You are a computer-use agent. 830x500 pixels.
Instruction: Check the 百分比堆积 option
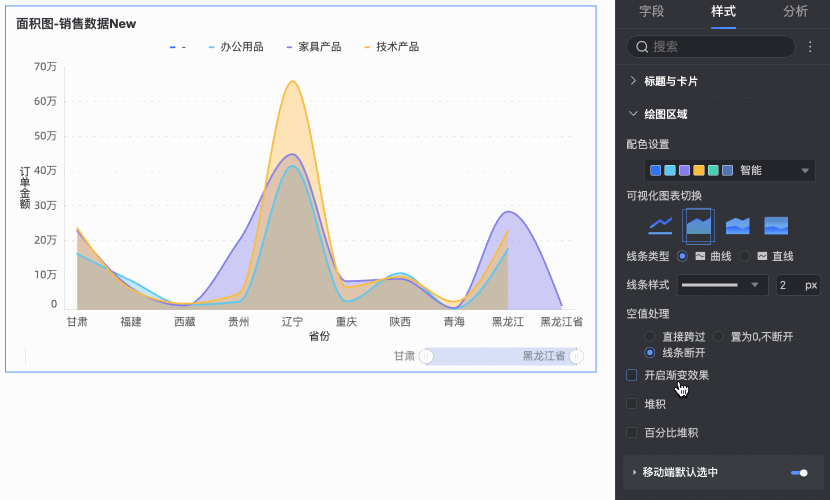[x=631, y=432]
